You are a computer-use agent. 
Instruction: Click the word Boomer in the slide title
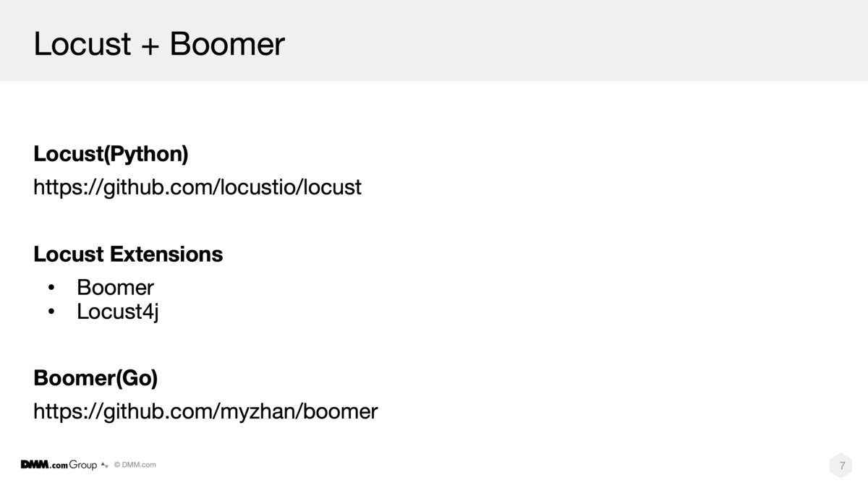[x=227, y=44]
